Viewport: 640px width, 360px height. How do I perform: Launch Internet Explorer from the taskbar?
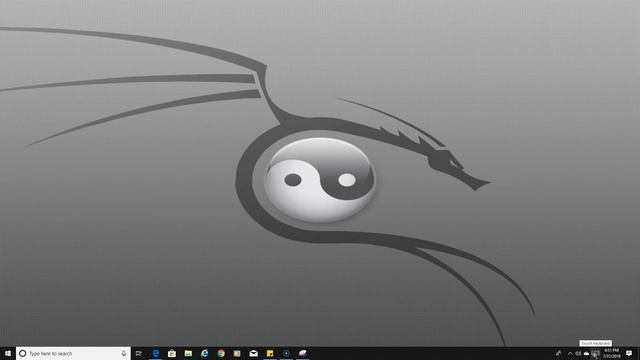(x=204, y=353)
